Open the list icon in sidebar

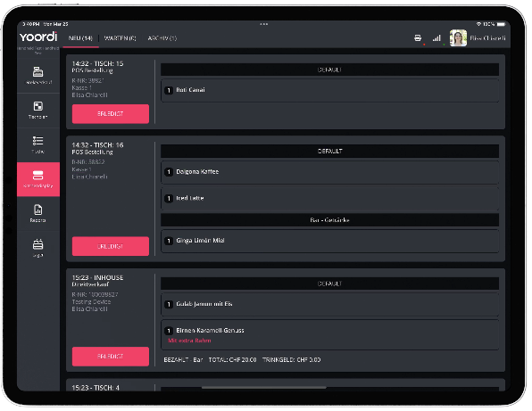pos(38,144)
